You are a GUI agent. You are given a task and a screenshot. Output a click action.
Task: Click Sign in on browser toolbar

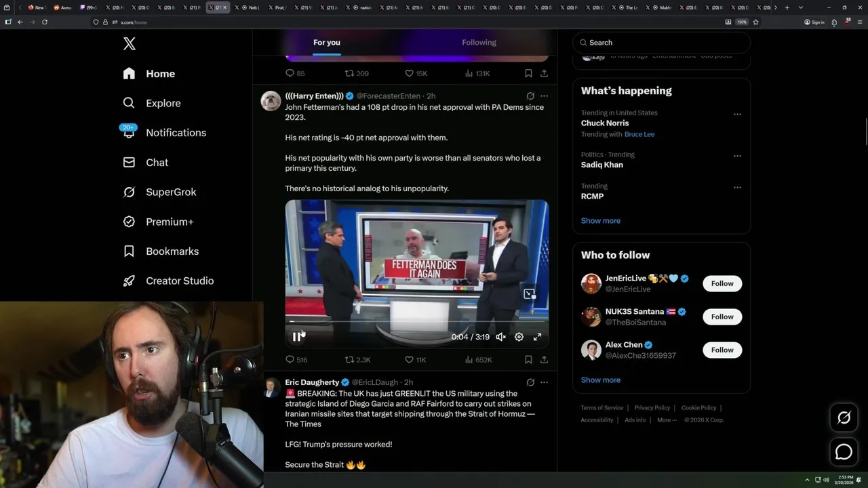(x=814, y=22)
